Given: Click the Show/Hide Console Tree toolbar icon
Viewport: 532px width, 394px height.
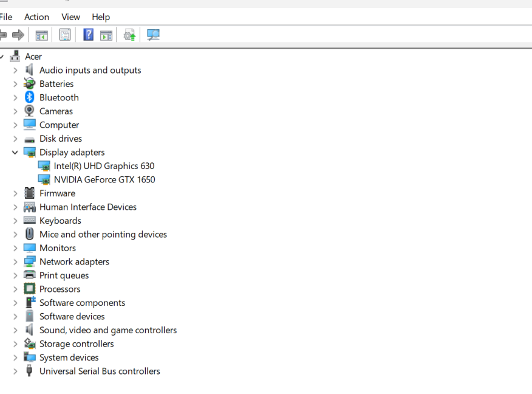Looking at the screenshot, I should pos(42,35).
